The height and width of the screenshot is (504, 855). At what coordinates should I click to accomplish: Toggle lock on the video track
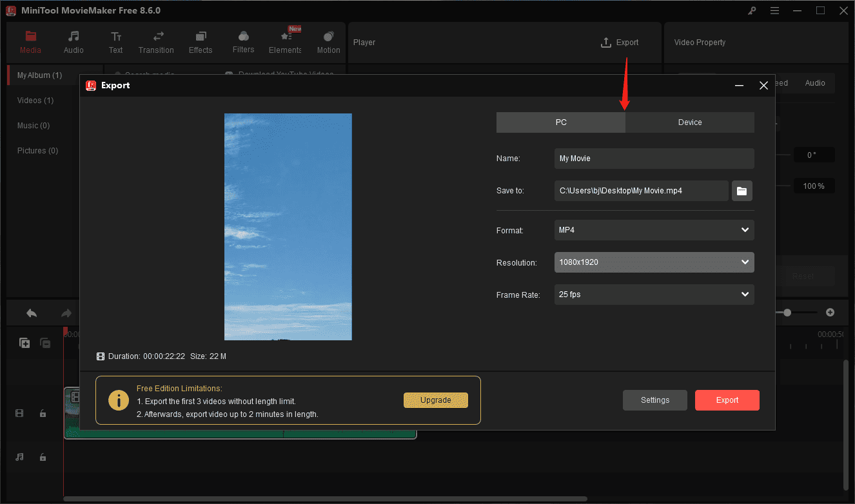[x=43, y=412]
